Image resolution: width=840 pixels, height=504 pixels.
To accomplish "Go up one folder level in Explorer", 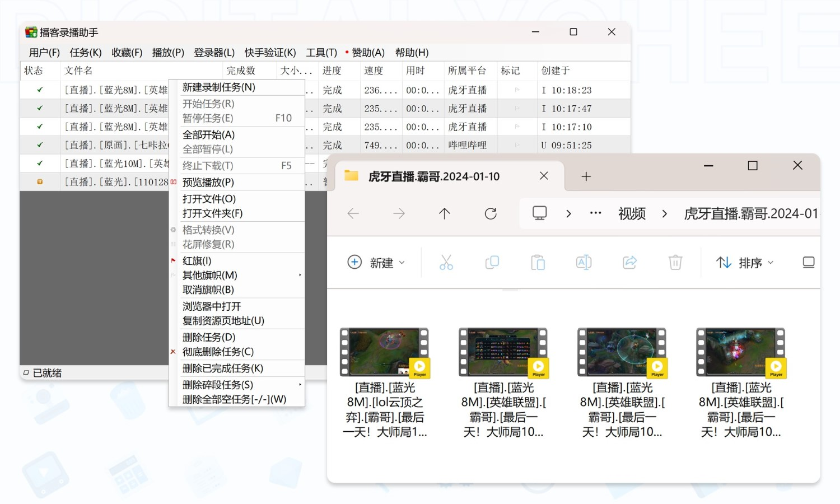I will (x=445, y=213).
